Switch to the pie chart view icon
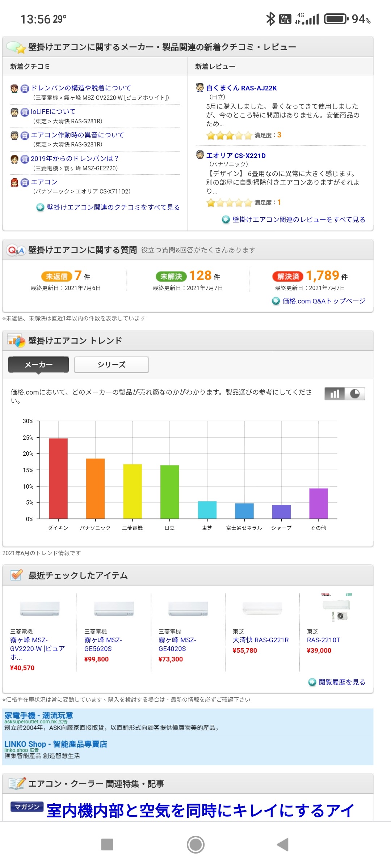The image size is (391, 868). pos(355,393)
